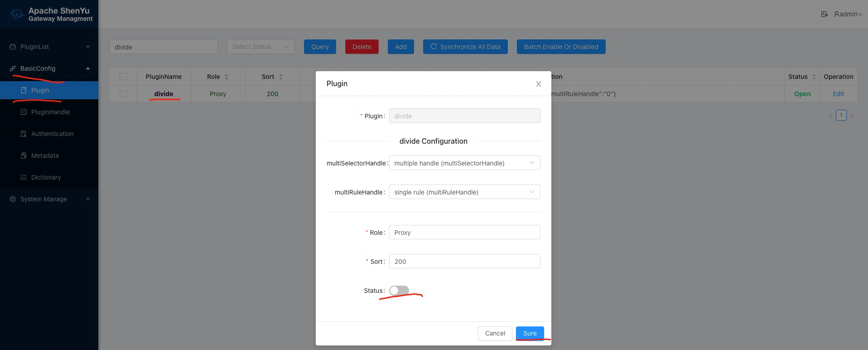Click the Apache ShenYu logo icon
Viewport: 868px width, 350px height.
pos(17,15)
